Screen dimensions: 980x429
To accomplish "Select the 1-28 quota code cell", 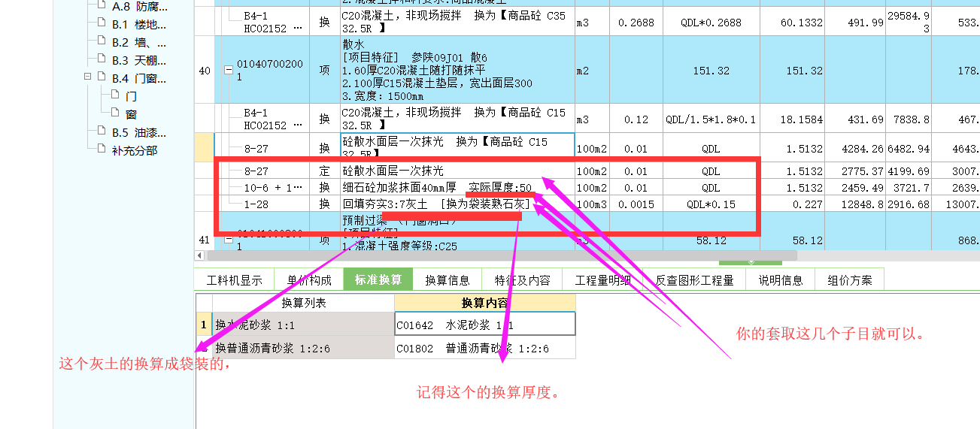I will (x=260, y=204).
